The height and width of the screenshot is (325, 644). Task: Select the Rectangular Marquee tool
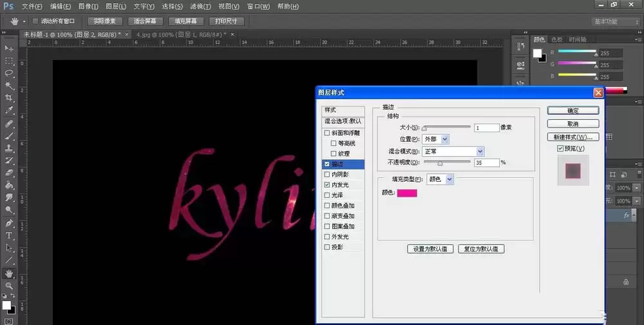click(x=9, y=61)
